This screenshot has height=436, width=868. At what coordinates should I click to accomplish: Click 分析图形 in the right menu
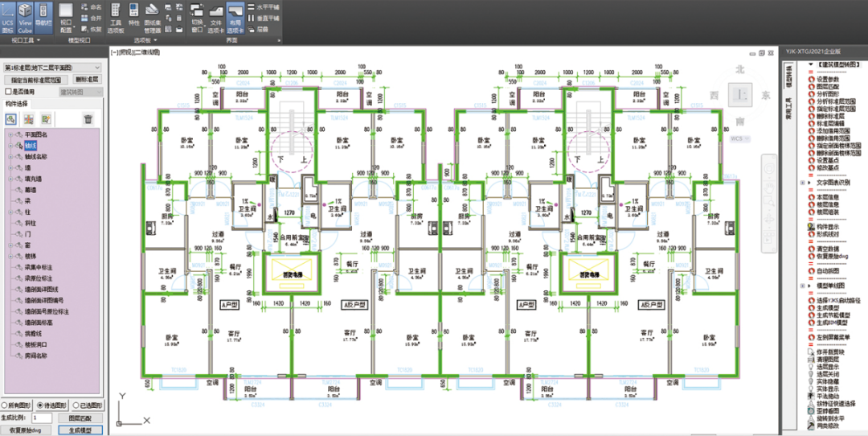827,94
